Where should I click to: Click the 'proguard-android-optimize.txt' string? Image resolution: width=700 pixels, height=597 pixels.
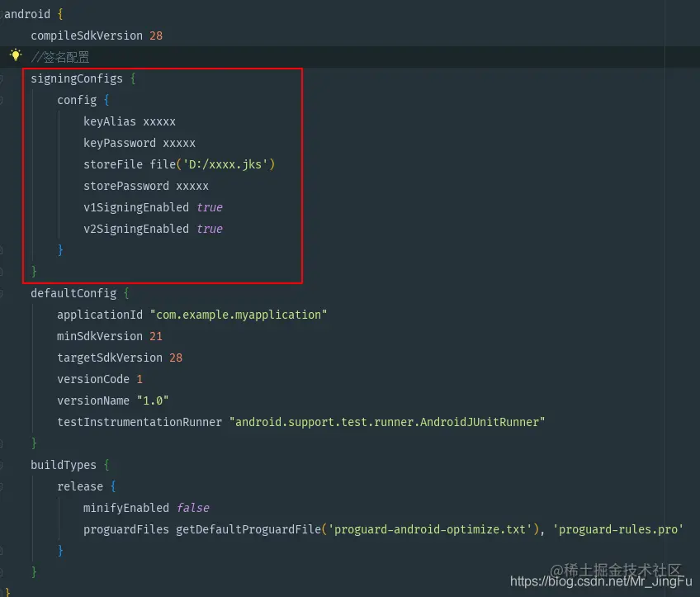click(x=430, y=529)
